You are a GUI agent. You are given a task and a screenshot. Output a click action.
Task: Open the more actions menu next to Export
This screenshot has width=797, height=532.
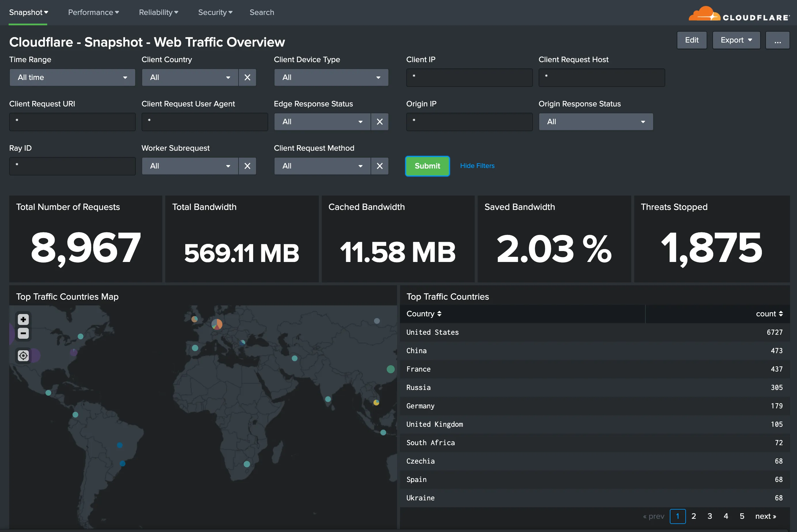(778, 40)
